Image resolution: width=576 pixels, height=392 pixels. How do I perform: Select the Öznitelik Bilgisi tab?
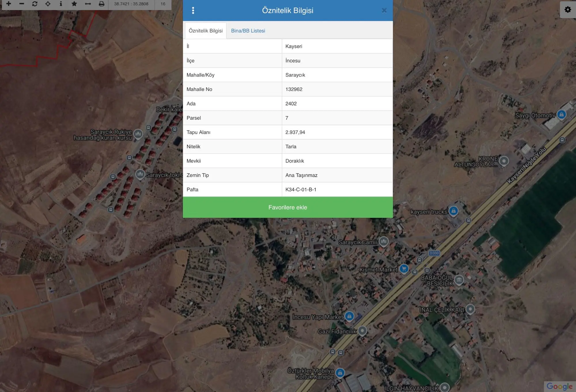point(206,31)
